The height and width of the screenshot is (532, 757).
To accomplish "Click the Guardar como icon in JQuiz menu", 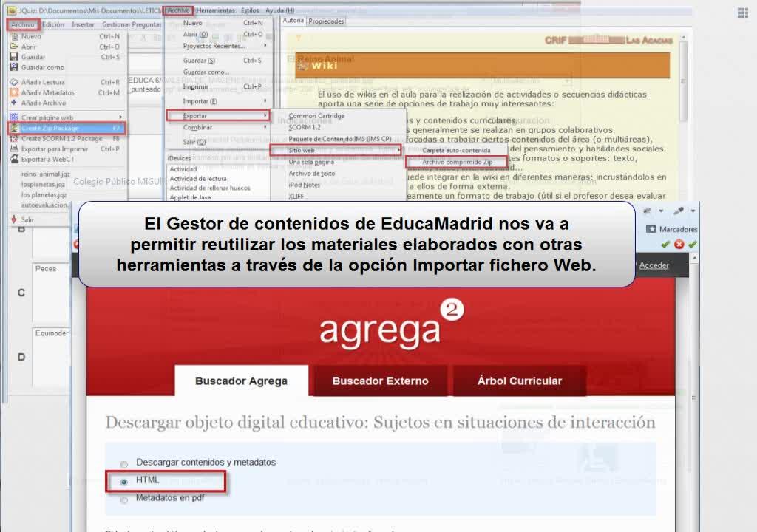I will tap(14, 67).
